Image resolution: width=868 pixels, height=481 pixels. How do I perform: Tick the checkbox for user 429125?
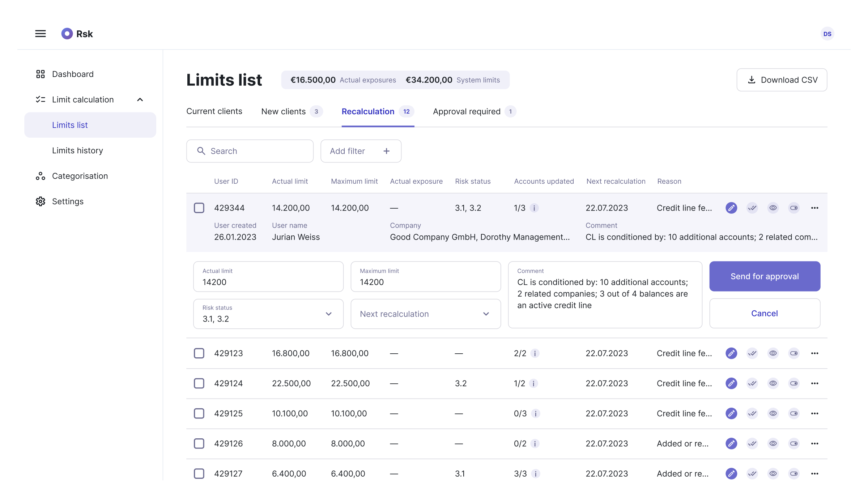[x=199, y=413]
